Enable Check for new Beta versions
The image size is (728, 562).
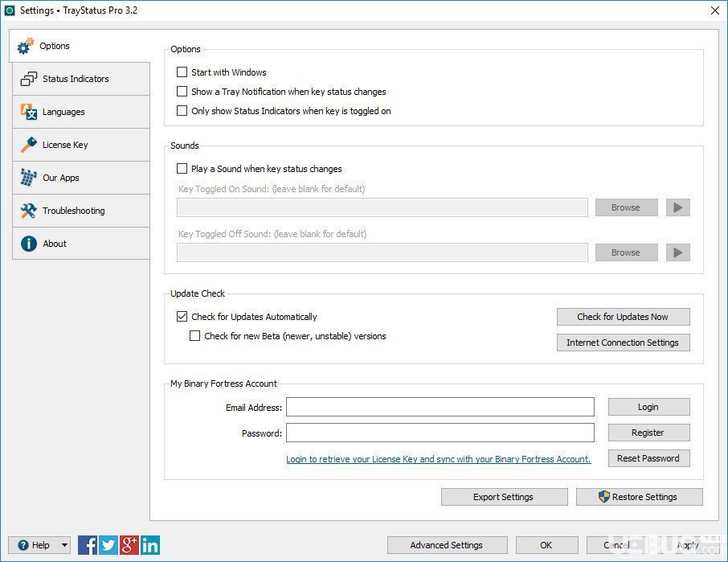[x=195, y=336]
